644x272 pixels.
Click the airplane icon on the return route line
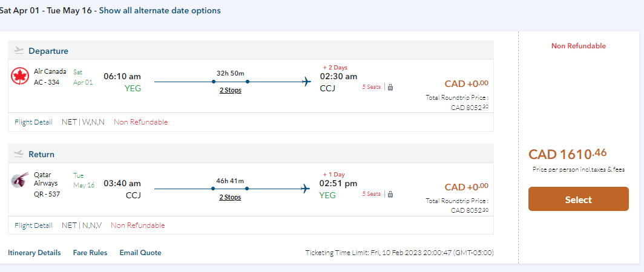306,189
